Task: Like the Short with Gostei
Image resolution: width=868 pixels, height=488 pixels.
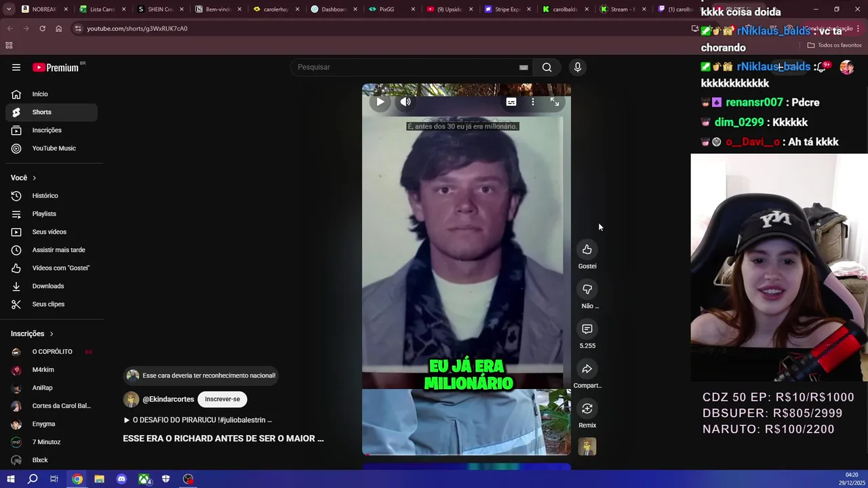Action: (587, 249)
